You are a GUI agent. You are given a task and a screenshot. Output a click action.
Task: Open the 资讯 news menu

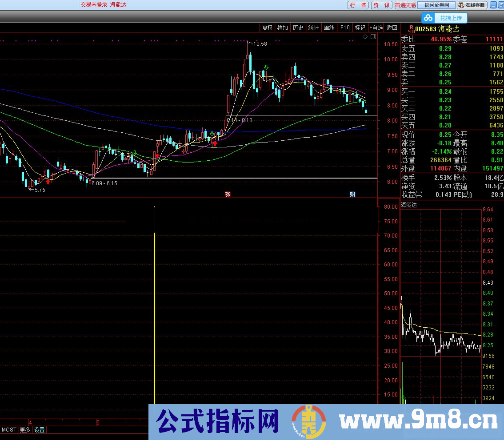tap(381, 5)
